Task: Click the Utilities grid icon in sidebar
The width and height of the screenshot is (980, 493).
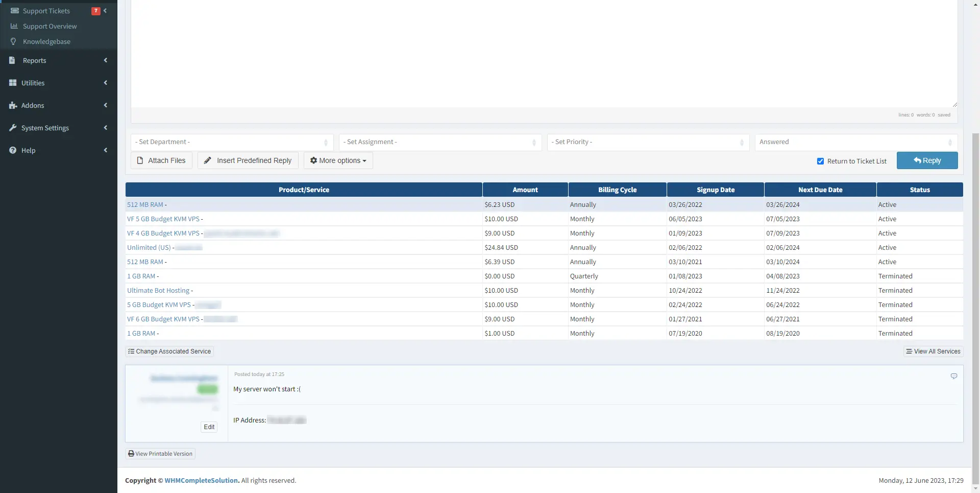Action: [13, 83]
